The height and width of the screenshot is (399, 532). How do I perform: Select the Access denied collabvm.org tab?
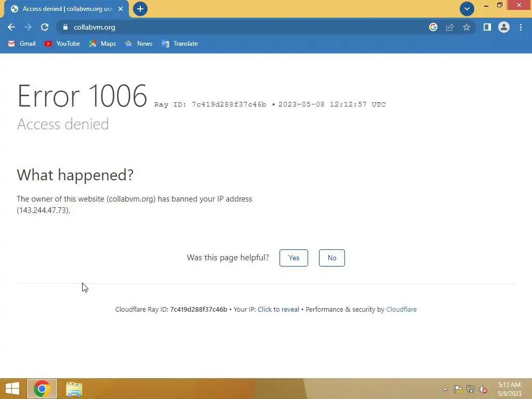point(66,9)
